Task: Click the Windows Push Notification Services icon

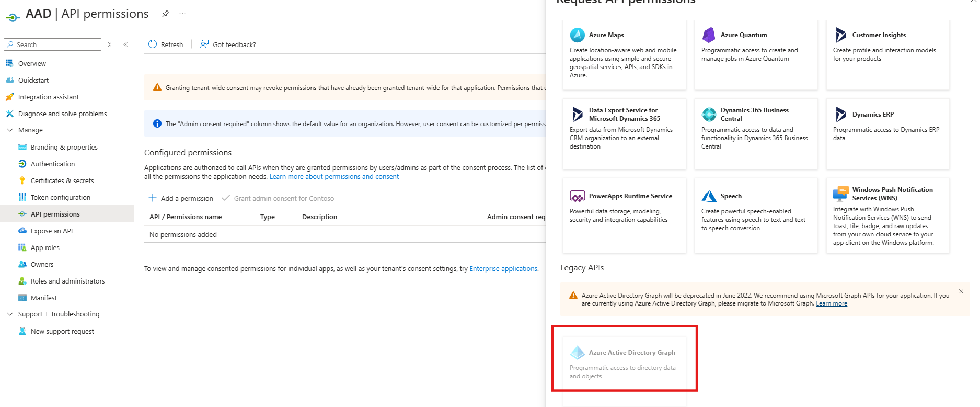Action: click(x=840, y=194)
